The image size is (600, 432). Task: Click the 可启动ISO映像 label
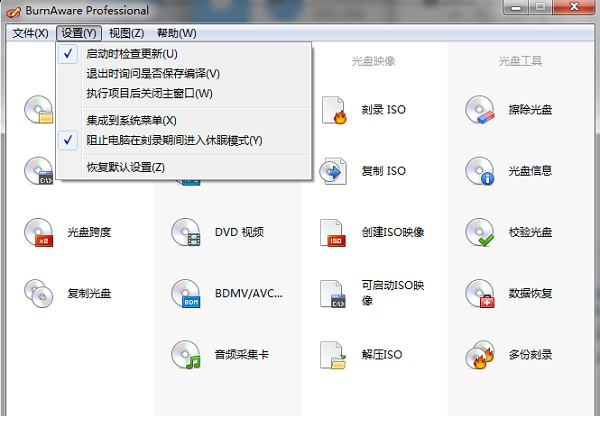[393, 293]
